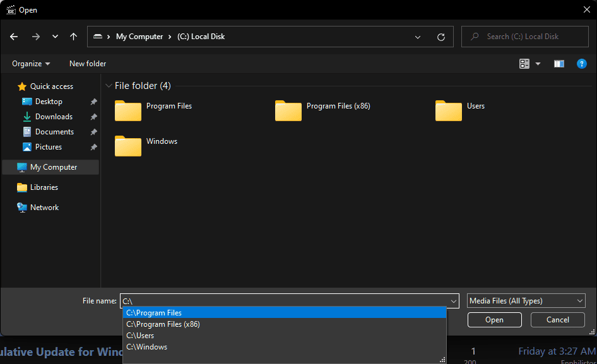Create a New folder

point(88,64)
